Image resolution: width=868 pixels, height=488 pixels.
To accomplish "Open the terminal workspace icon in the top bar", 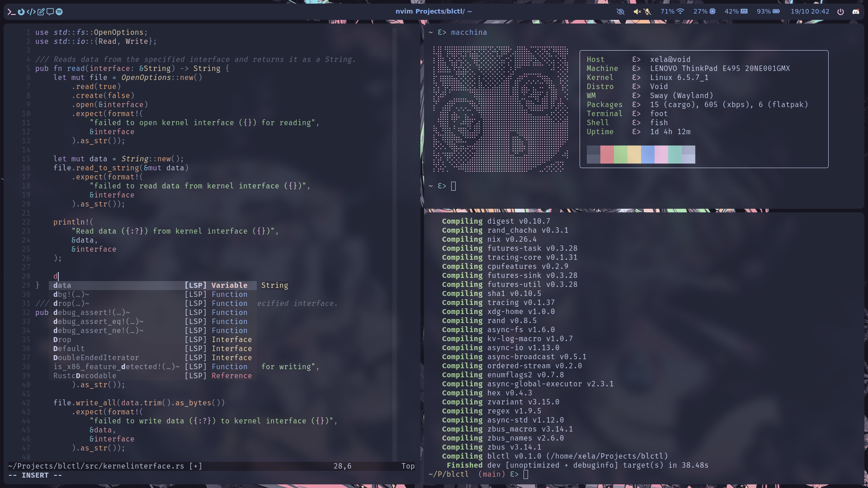I will point(12,12).
